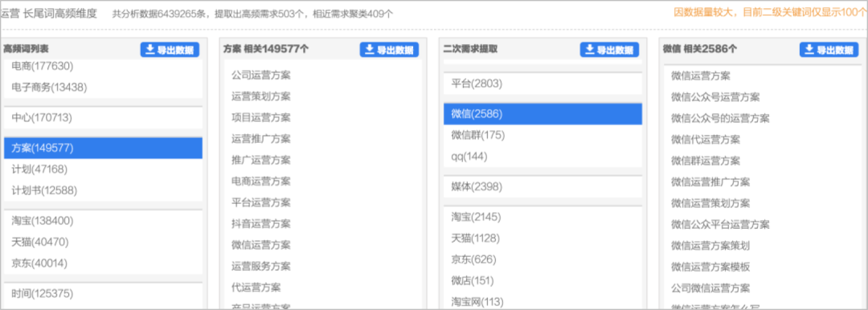Select 淘宝(2145) in secondary demand list
The width and height of the screenshot is (868, 310).
tap(476, 217)
